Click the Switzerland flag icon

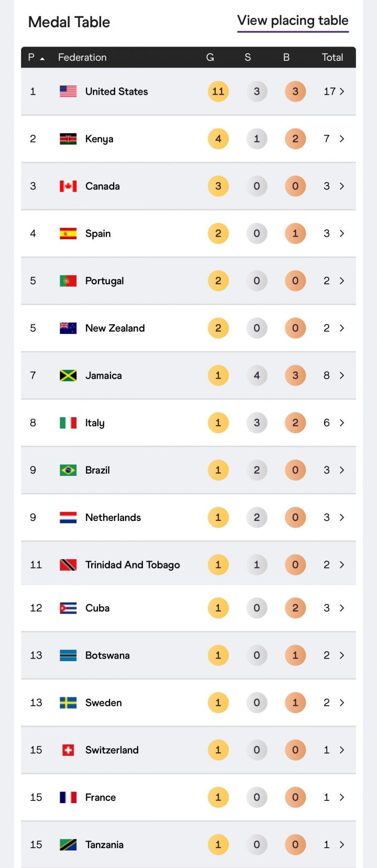coord(68,750)
